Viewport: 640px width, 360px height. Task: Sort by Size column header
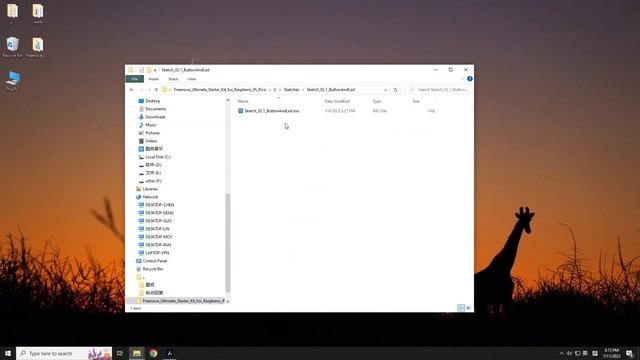coord(416,101)
